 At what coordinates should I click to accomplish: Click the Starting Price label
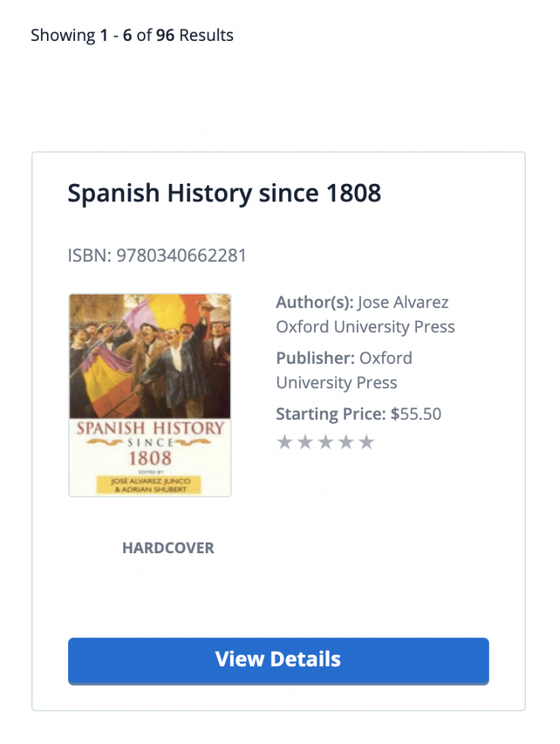331,414
